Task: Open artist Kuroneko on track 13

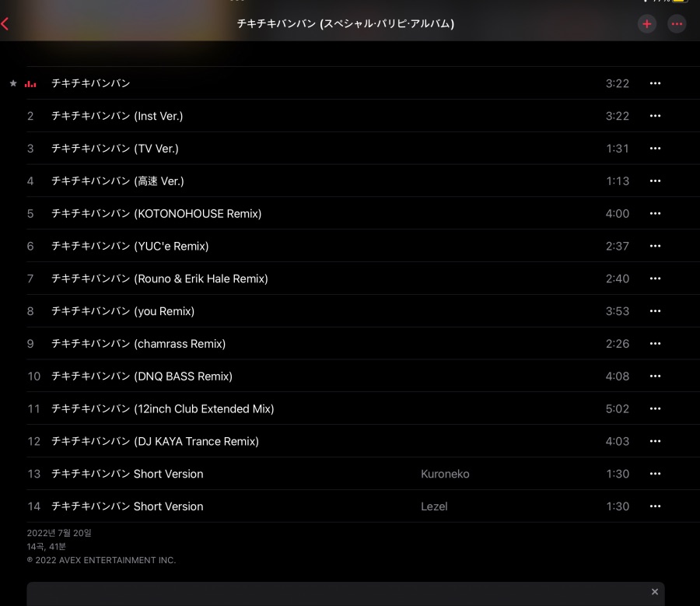Action: coord(445,474)
